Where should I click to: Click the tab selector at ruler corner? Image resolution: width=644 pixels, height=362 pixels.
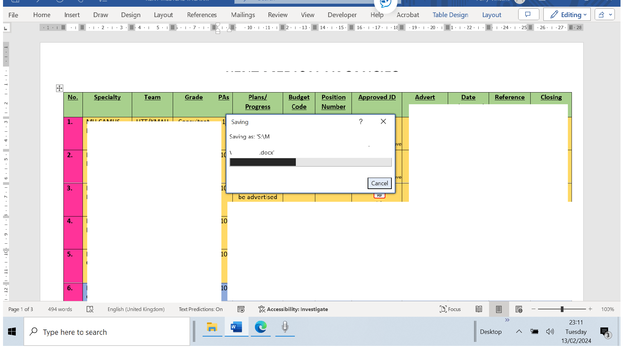[x=6, y=28]
